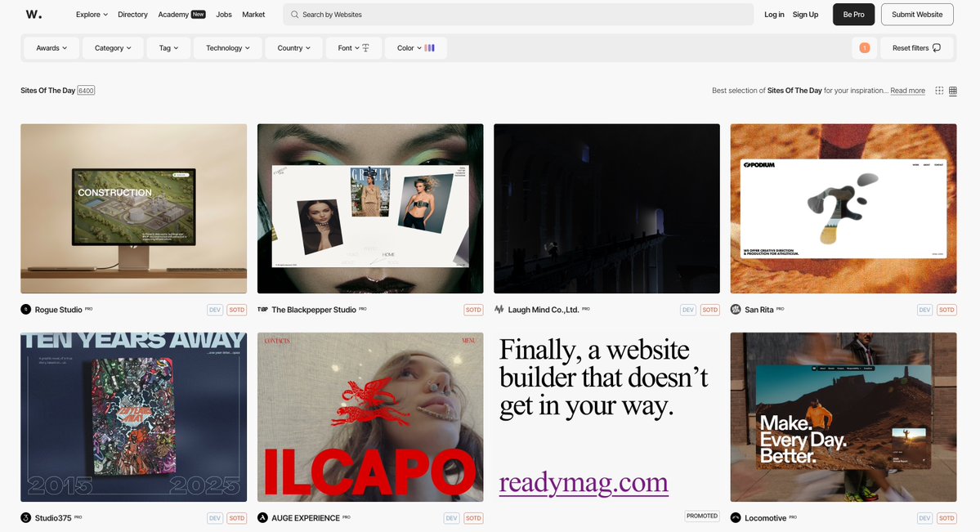The height and width of the screenshot is (532, 980).
Task: Click the Log in link
Action: [774, 15]
